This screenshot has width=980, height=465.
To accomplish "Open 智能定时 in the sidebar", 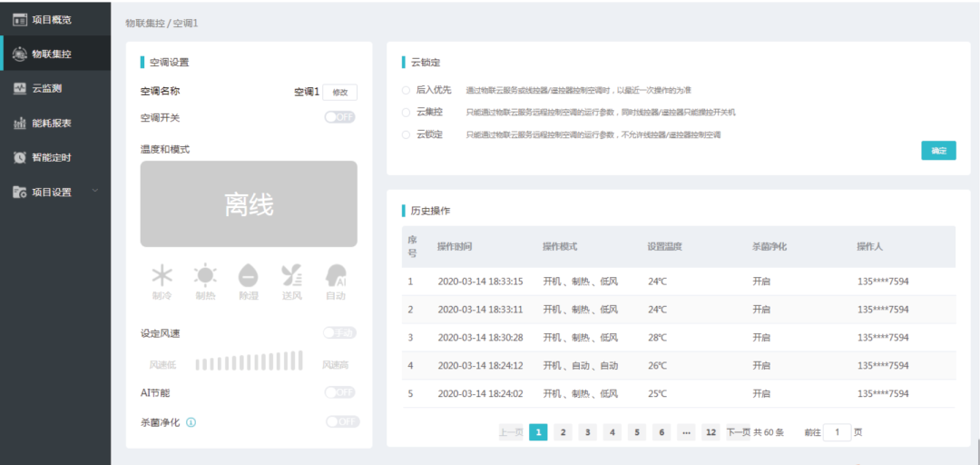I will (54, 157).
